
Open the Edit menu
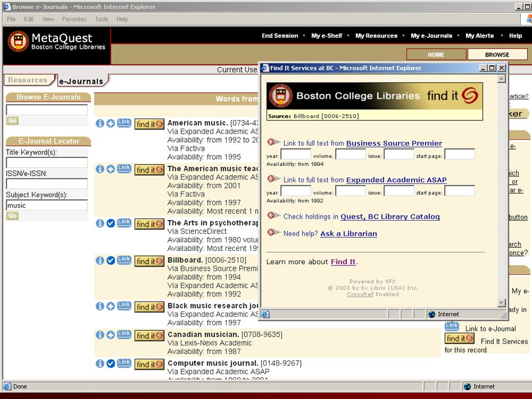[x=28, y=19]
